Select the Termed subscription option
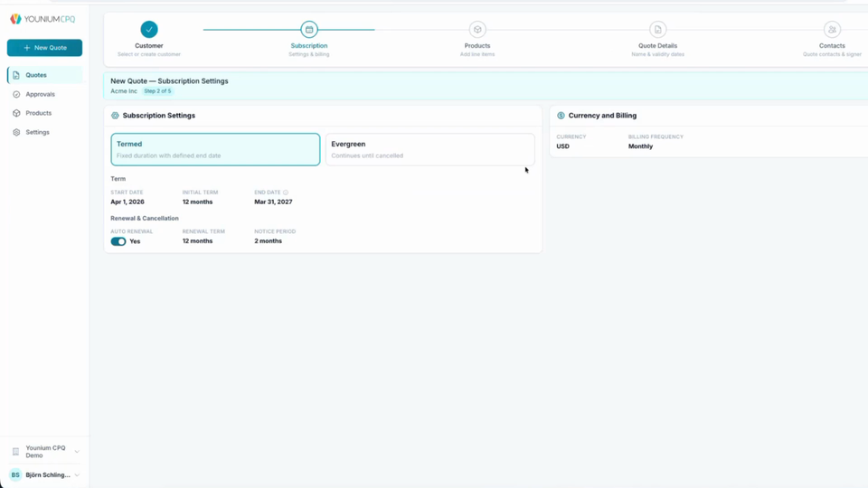This screenshot has width=868, height=488. click(215, 149)
